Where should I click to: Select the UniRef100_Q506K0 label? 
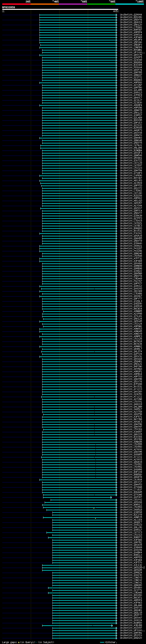point(131,588)
